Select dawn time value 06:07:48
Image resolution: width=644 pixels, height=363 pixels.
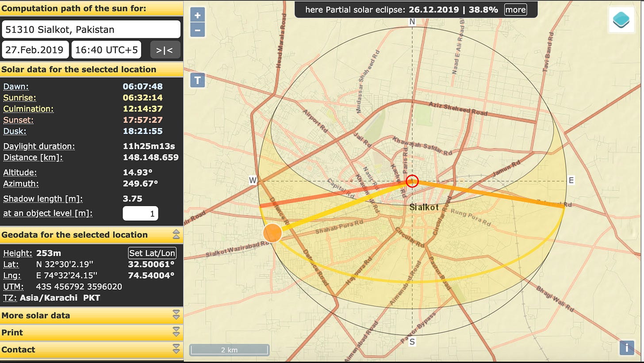click(143, 87)
